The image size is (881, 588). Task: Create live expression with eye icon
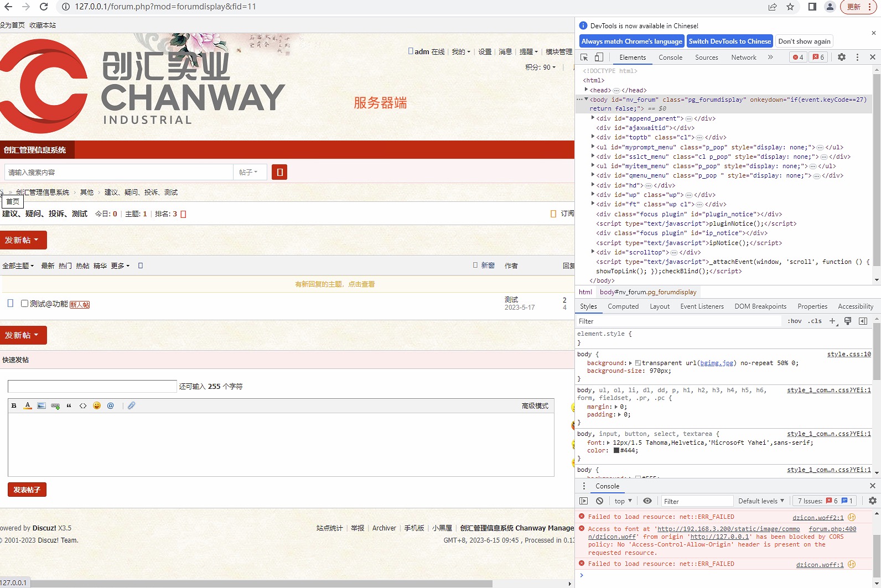pos(647,501)
